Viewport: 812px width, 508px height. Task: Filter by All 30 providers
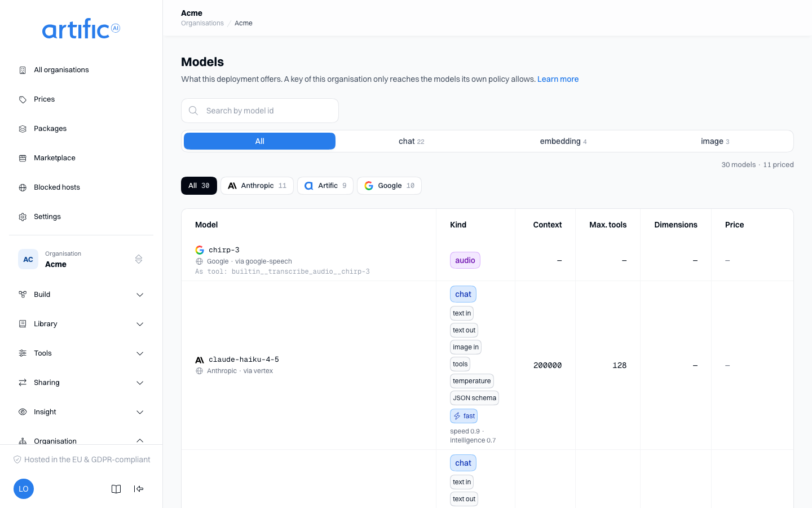(199, 186)
